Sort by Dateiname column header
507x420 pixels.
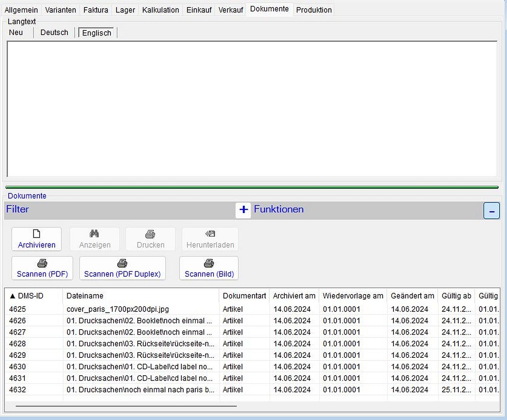coord(141,296)
